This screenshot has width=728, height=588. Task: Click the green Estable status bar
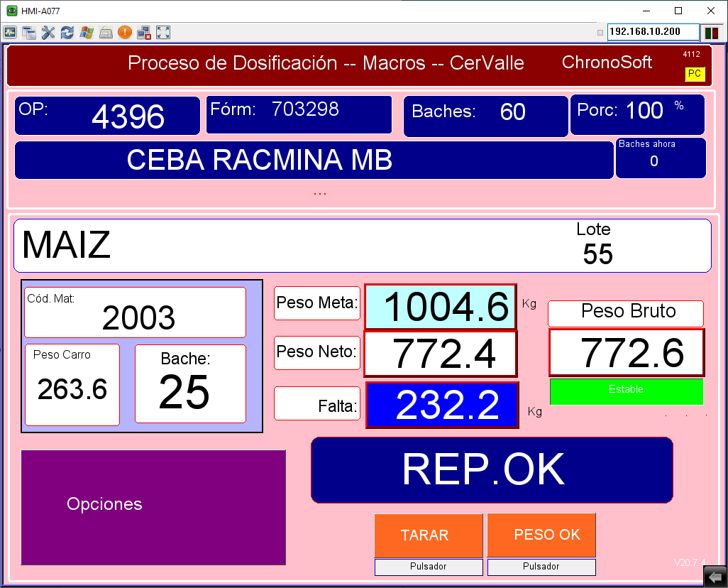(627, 391)
